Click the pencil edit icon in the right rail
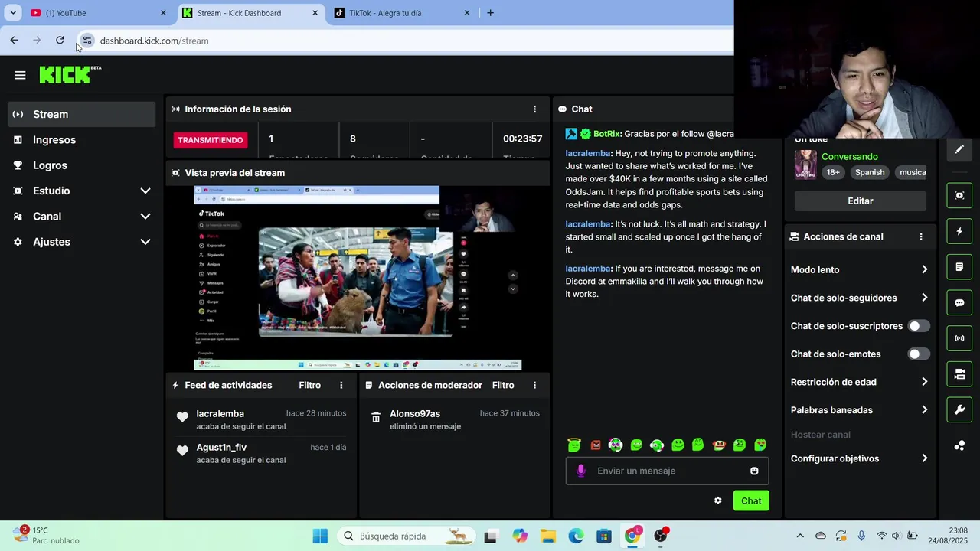The width and height of the screenshot is (980, 551). tap(959, 149)
